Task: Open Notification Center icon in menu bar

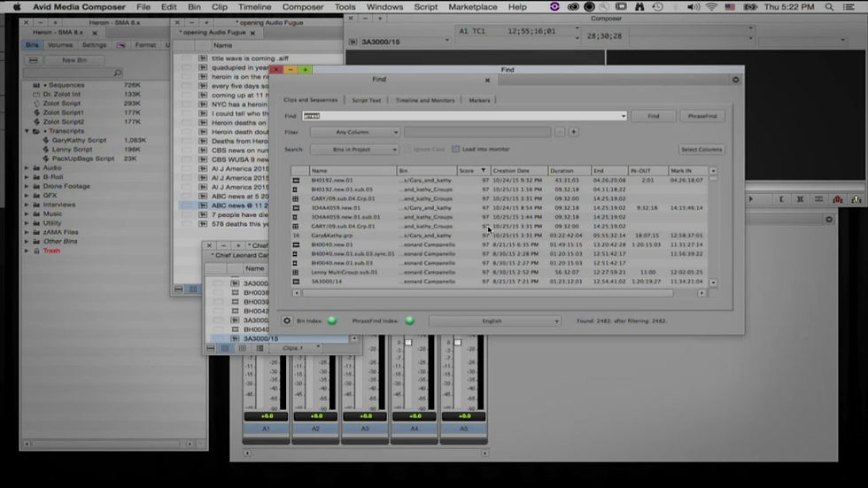Action: tap(849, 6)
